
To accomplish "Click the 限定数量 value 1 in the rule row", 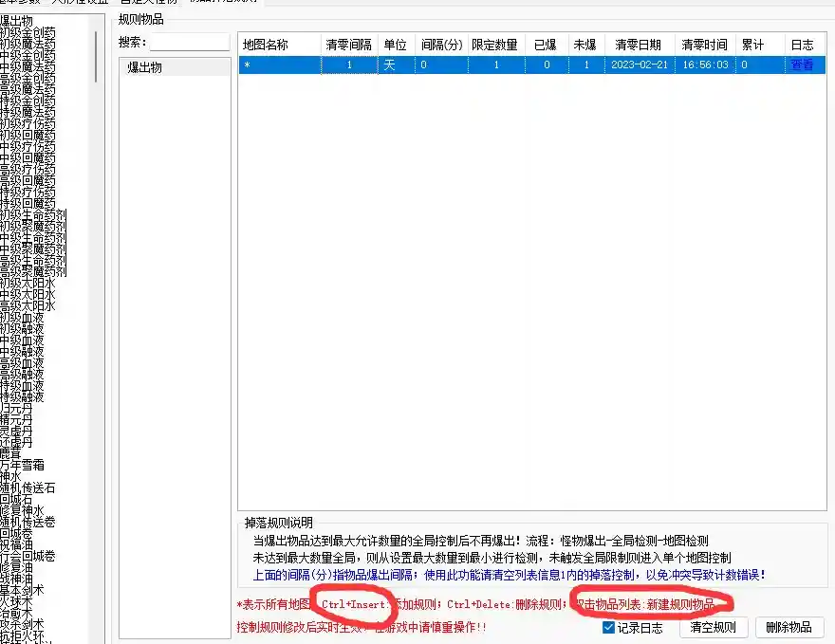I will click(496, 64).
